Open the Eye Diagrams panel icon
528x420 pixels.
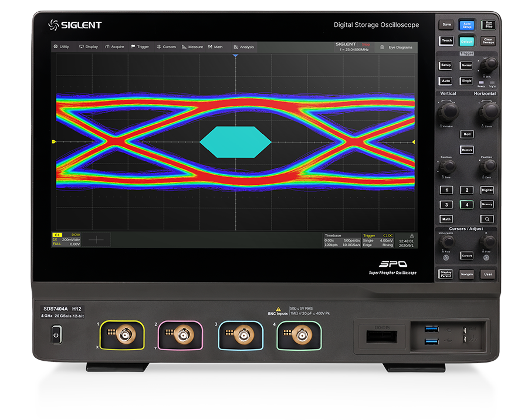(383, 47)
